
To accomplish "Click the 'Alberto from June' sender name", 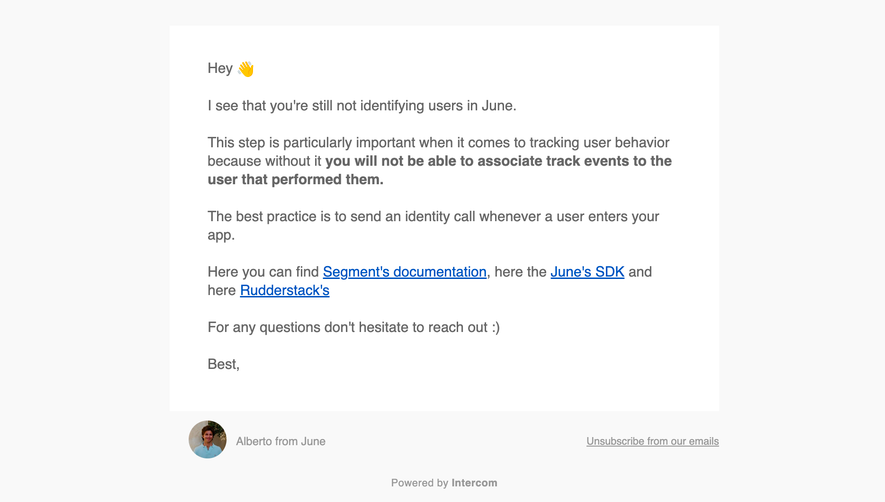I will 281,442.
